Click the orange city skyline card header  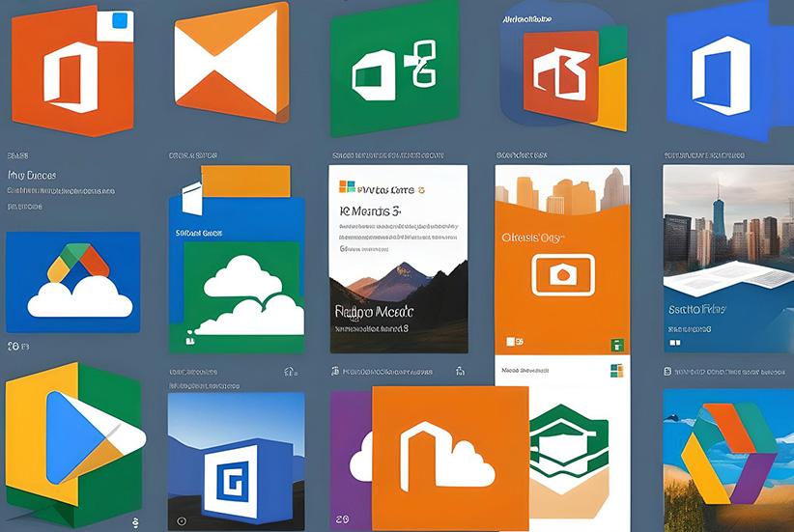pyautogui.click(x=561, y=193)
